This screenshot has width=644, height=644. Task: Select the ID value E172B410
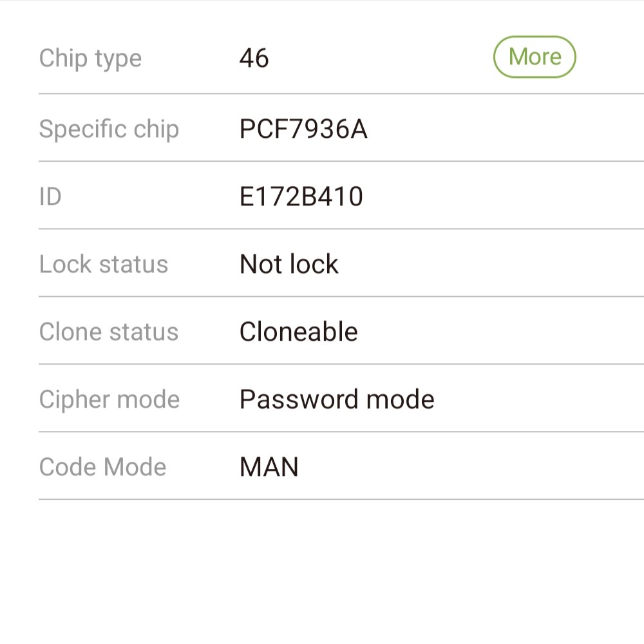(301, 196)
